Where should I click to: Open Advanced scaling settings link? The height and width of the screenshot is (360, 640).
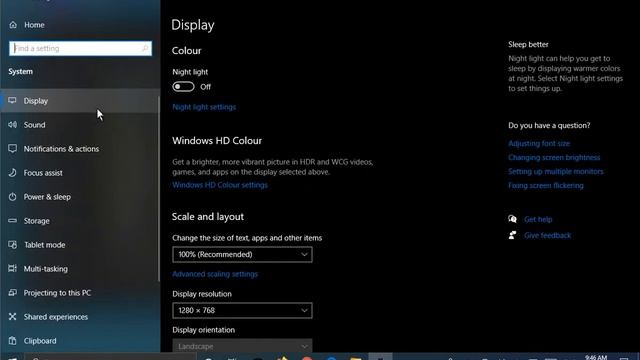215,274
